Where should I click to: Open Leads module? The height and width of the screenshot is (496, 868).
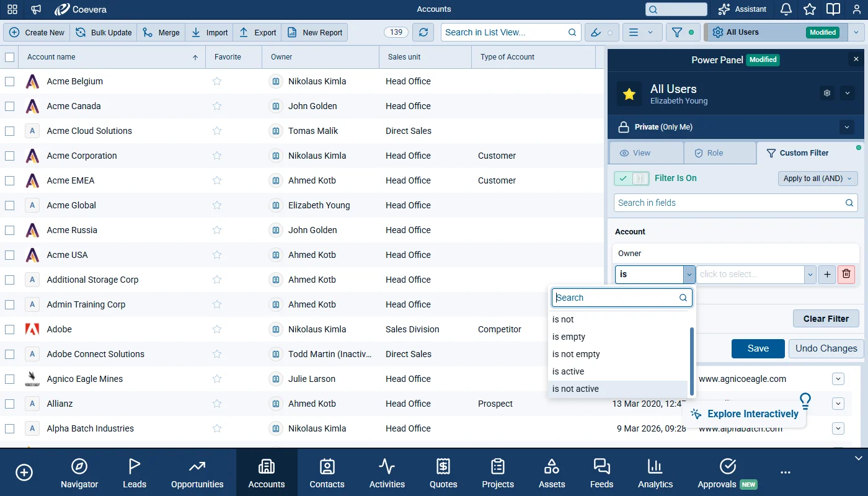click(135, 474)
